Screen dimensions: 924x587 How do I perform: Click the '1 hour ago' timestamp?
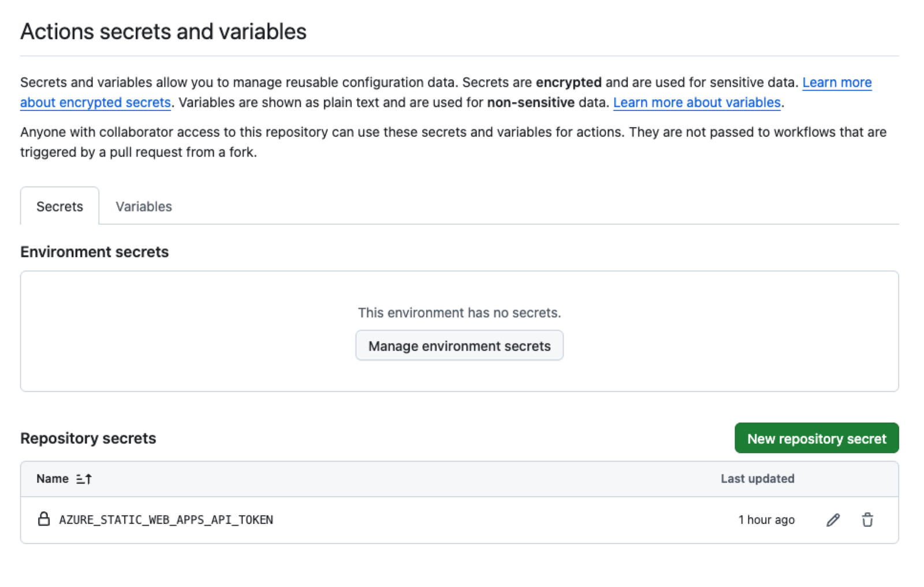(766, 519)
